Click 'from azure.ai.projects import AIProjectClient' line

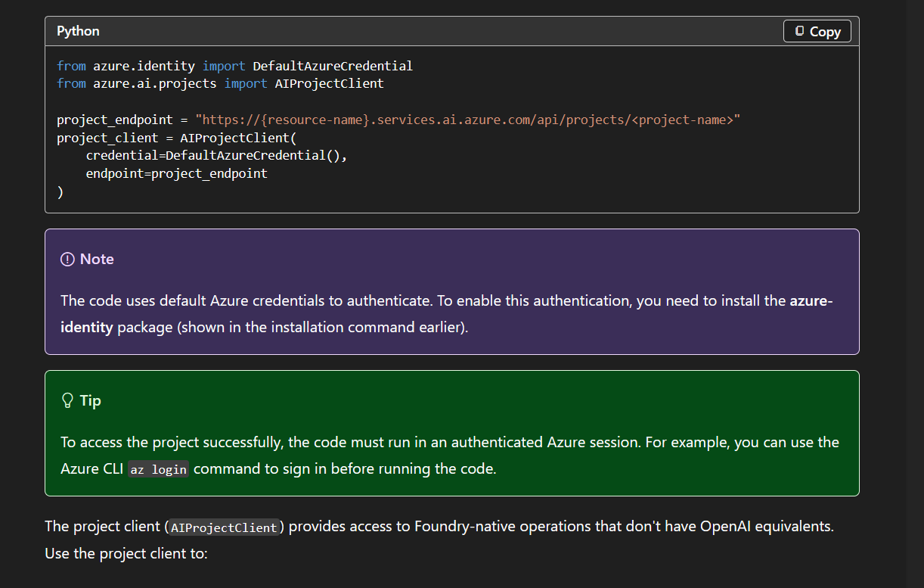coord(220,83)
